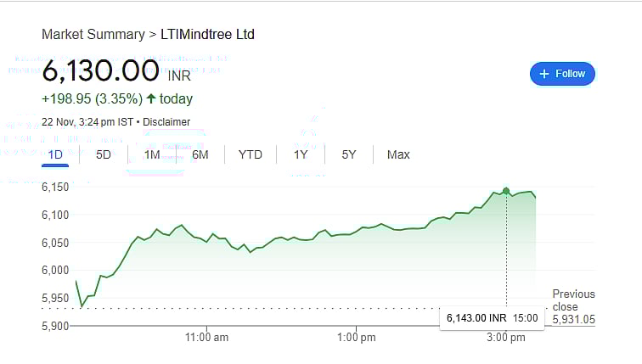The image size is (642, 364).
Task: Switch to the 5D chart tab
Action: point(104,154)
